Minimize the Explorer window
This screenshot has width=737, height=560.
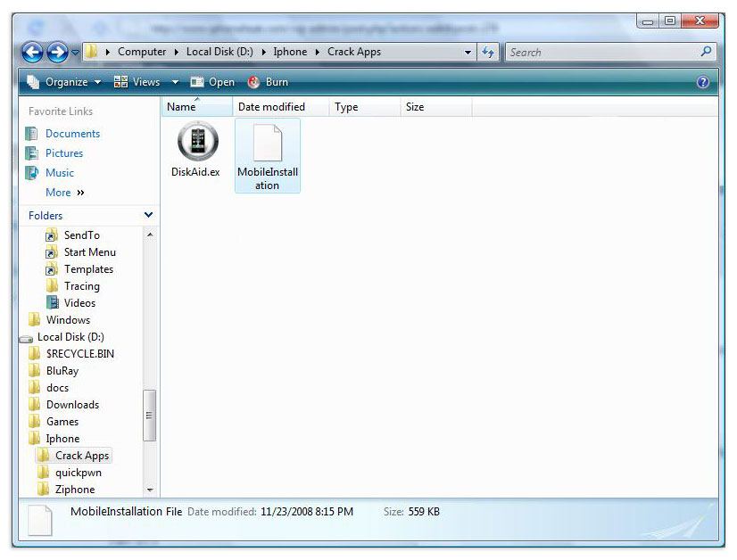[x=648, y=21]
